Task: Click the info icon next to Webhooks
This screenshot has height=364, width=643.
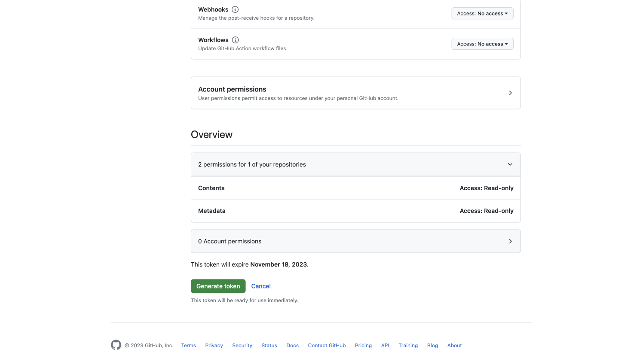Action: pos(235,9)
